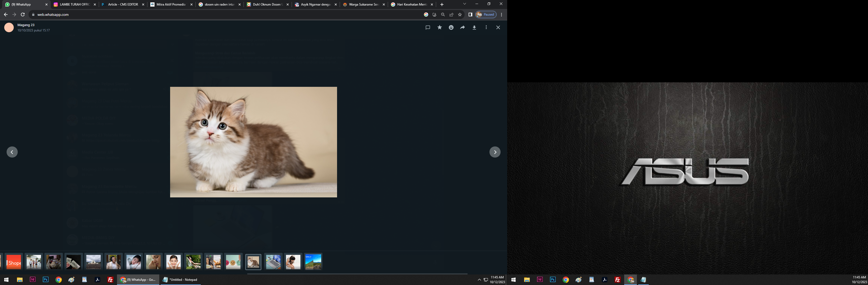Star this image message
The width and height of the screenshot is (868, 285).
(x=439, y=28)
